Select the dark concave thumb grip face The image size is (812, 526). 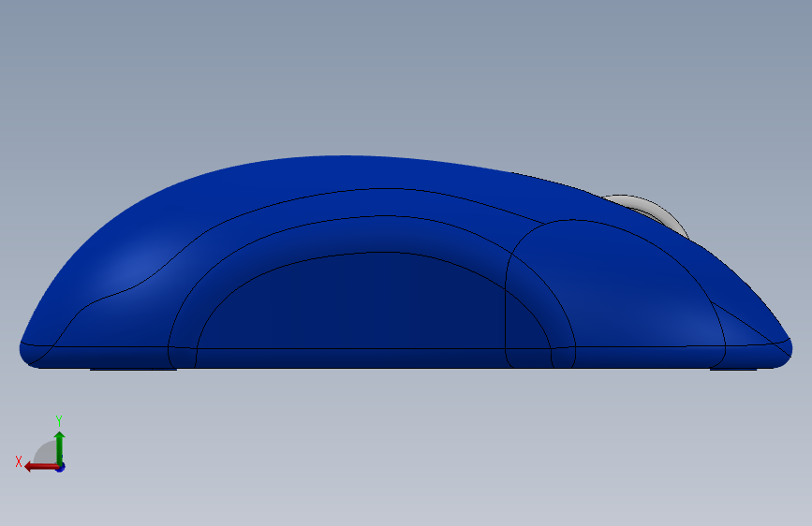click(373, 300)
